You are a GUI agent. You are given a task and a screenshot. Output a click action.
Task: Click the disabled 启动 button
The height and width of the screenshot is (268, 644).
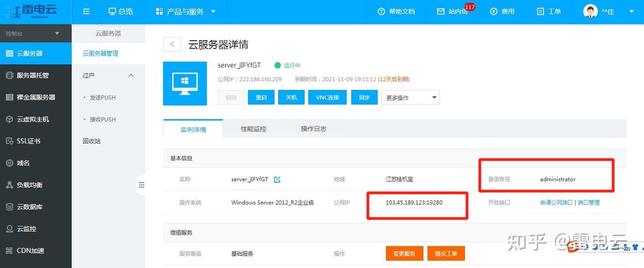tap(231, 98)
